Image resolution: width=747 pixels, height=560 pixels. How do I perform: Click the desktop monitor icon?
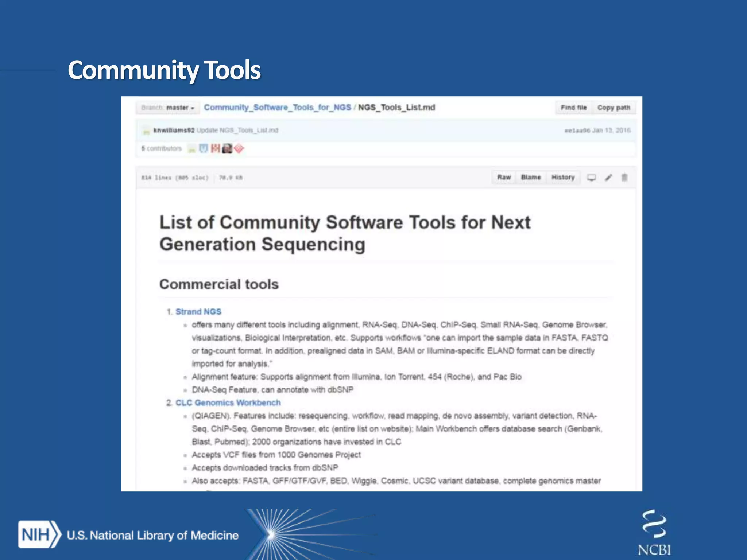(591, 178)
